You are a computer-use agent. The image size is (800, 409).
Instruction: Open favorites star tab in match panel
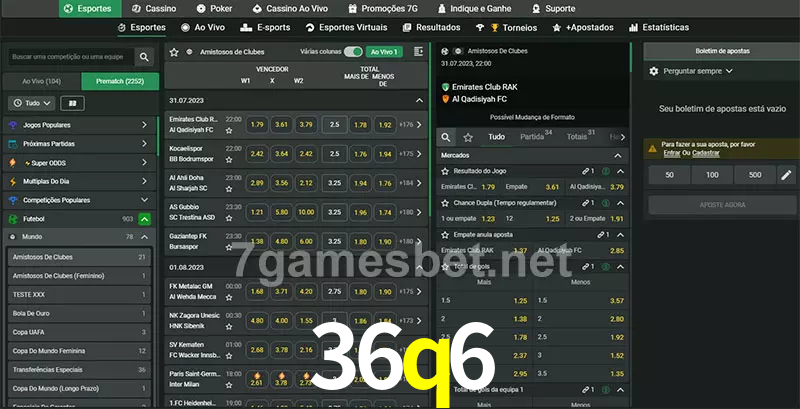[x=468, y=137]
